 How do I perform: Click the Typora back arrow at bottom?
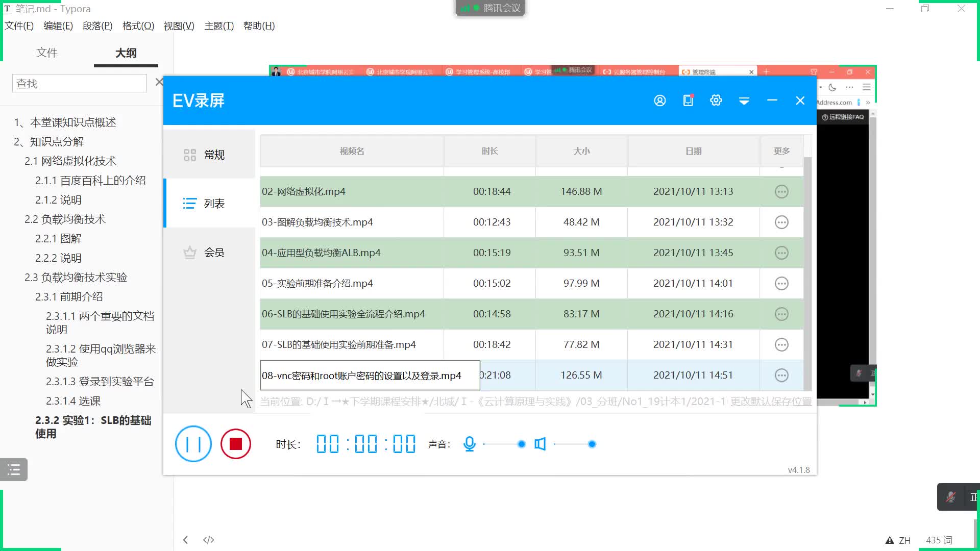coord(185,540)
